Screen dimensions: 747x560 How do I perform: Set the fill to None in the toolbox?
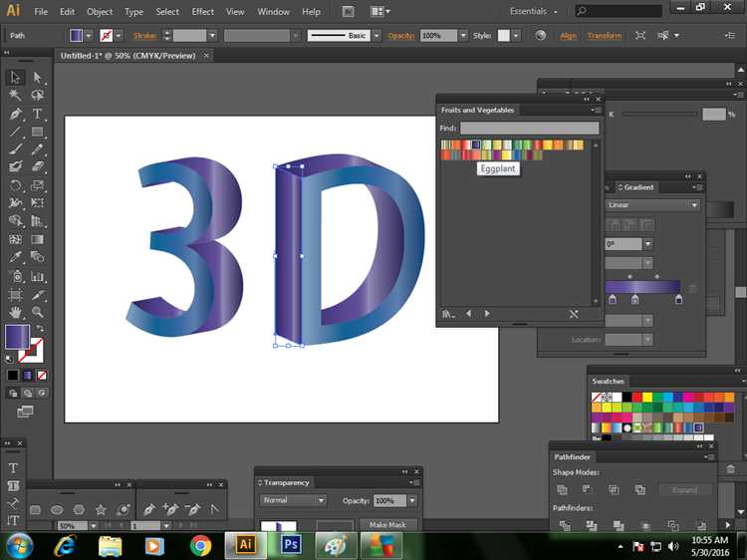[40, 375]
